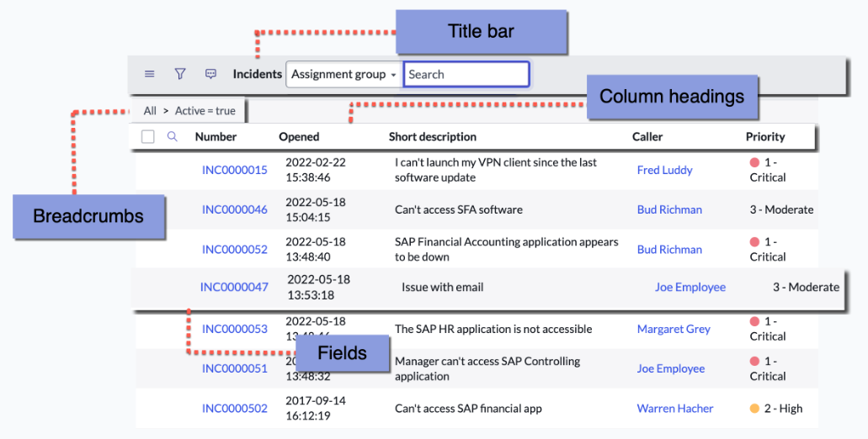The width and height of the screenshot is (868, 439).
Task: Sort by Number column heading
Action: [x=216, y=136]
